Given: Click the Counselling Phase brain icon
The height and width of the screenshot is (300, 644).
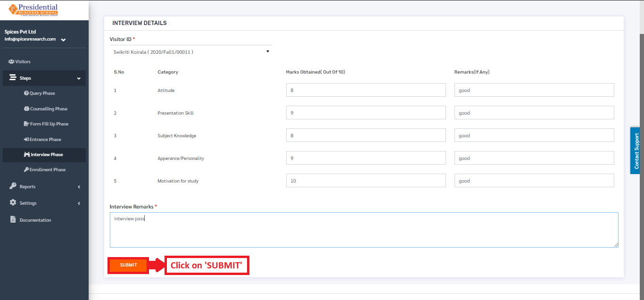Looking at the screenshot, I should pos(26,108).
